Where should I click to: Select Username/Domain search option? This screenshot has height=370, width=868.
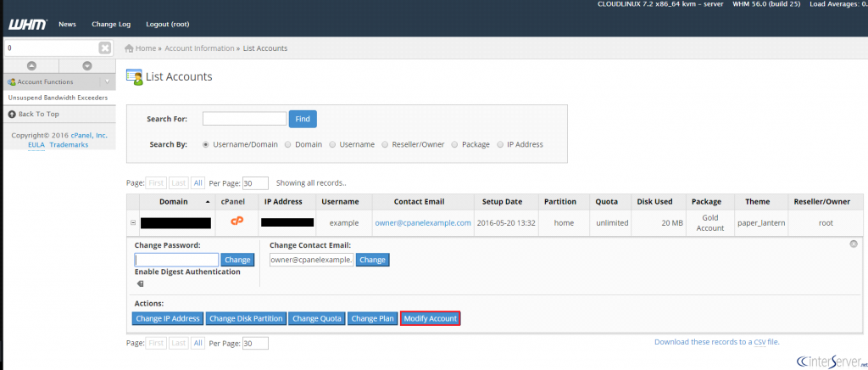(x=206, y=144)
